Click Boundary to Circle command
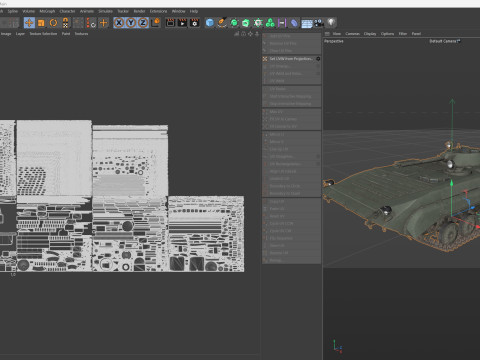The width and height of the screenshot is (480, 360). point(291,186)
